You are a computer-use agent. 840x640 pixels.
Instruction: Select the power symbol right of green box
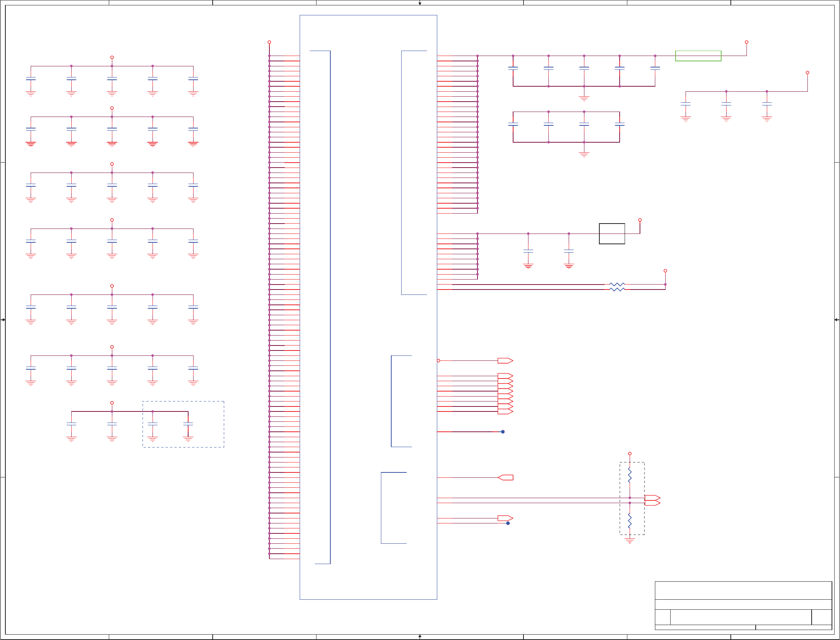coord(746,42)
